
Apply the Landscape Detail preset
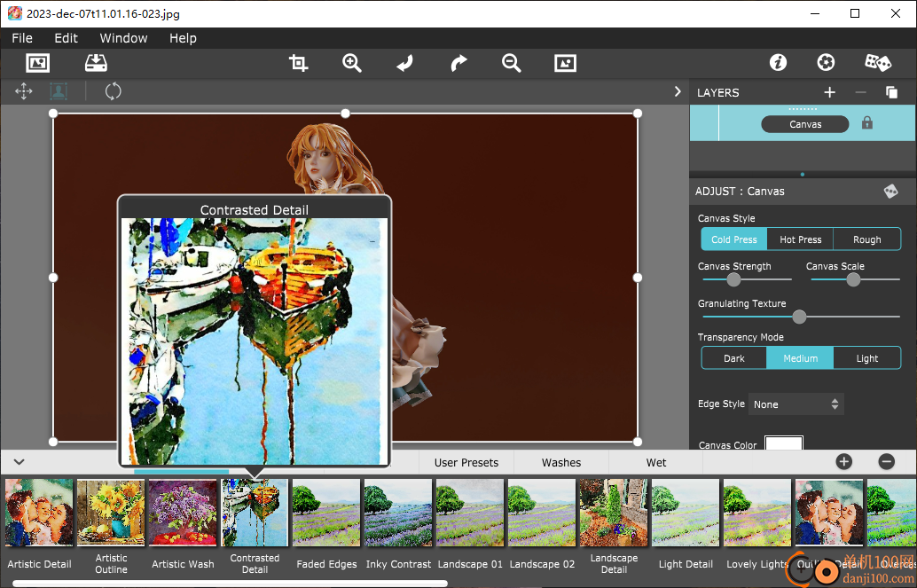[614, 513]
